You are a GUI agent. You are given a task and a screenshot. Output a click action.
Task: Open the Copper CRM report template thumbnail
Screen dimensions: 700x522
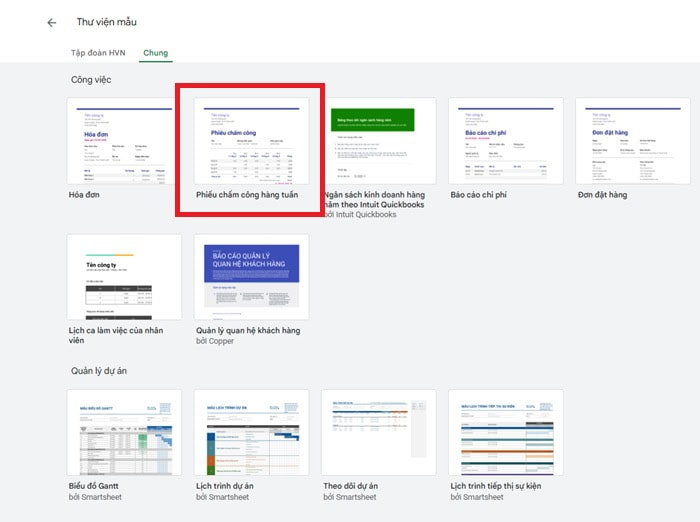(x=252, y=277)
